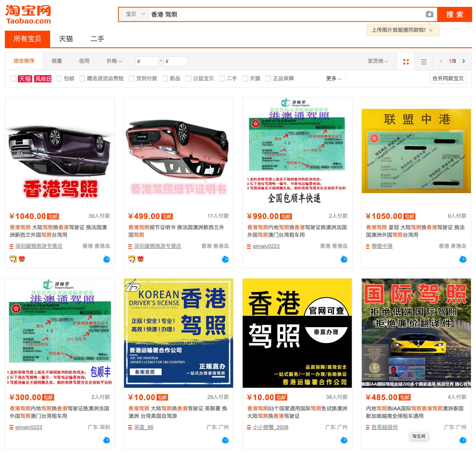The height and width of the screenshot is (454, 476).
Task: Switch to grid view layout icon
Action: 406,62
